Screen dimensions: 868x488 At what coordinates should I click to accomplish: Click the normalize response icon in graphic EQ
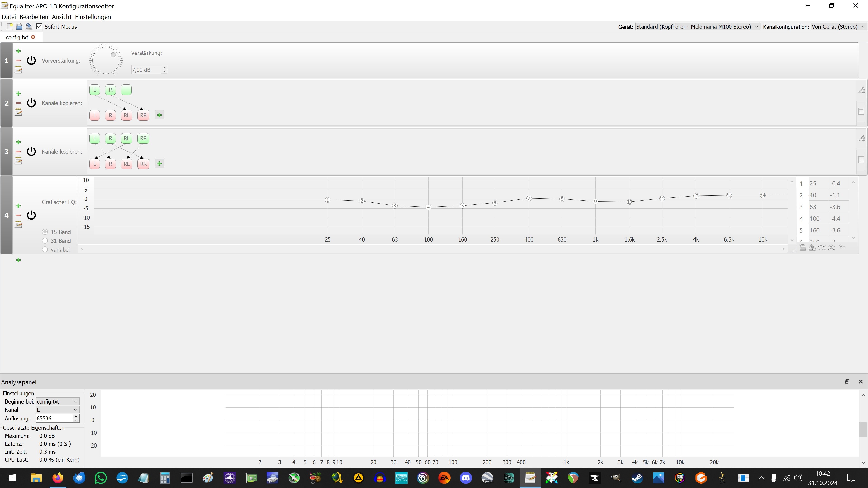point(832,248)
